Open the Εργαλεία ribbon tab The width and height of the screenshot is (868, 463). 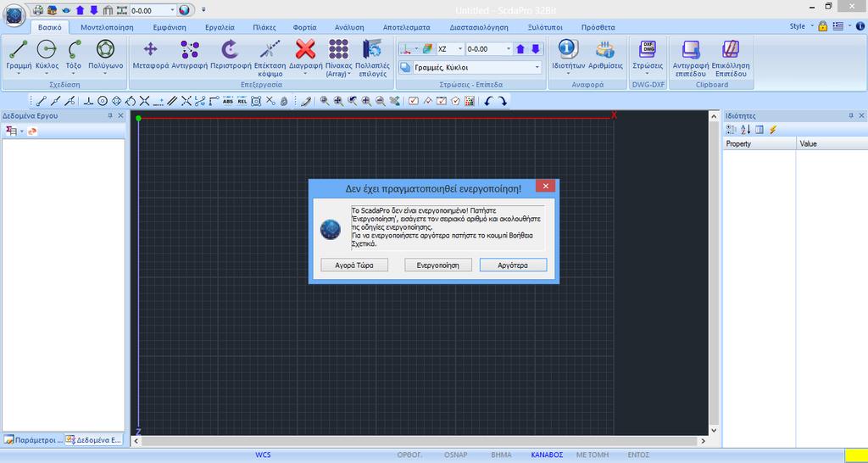220,27
